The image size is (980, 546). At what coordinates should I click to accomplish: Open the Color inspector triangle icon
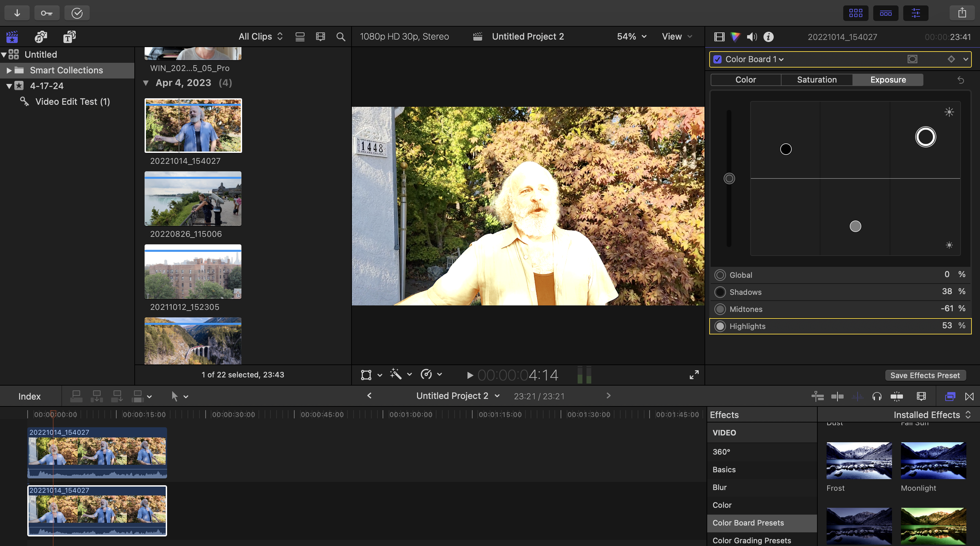click(736, 37)
